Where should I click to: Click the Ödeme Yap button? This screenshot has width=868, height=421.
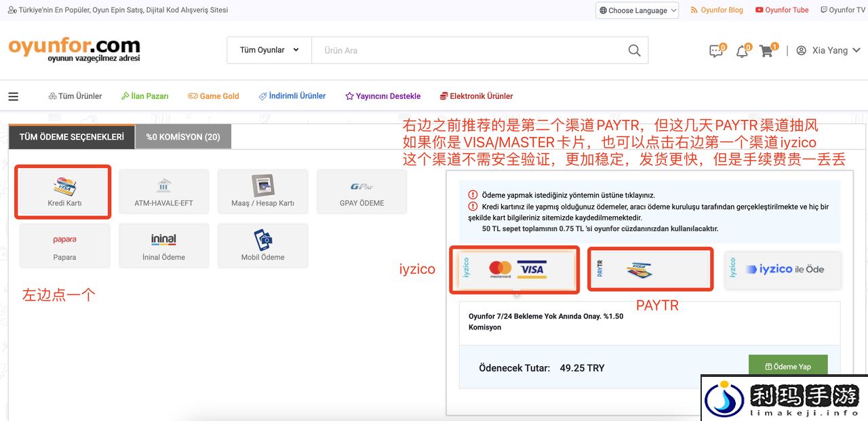click(x=788, y=367)
